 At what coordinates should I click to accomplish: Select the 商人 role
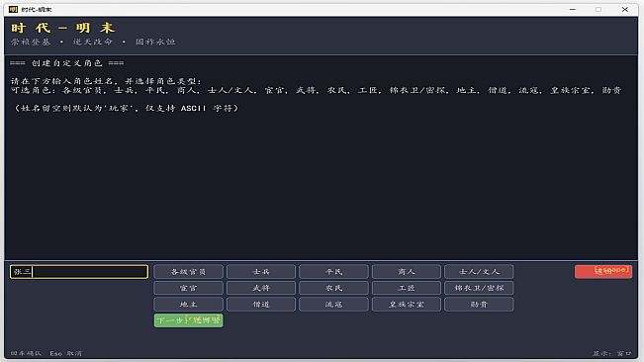(407, 272)
